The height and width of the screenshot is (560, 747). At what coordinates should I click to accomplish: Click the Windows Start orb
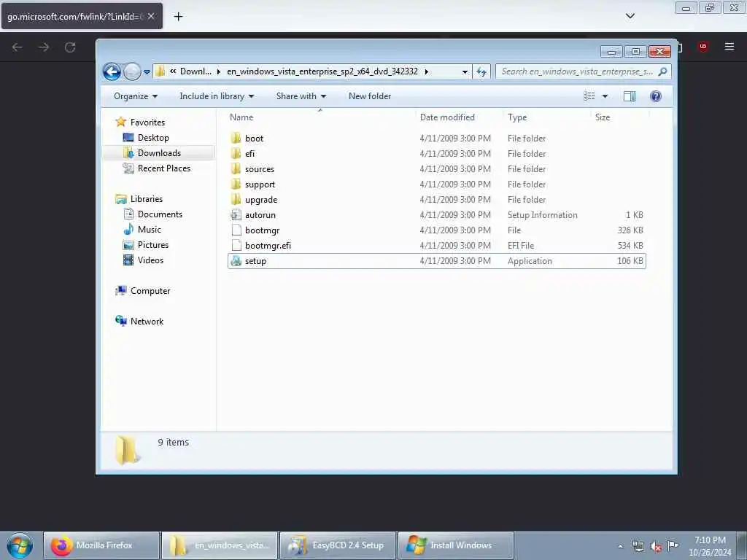(x=20, y=545)
